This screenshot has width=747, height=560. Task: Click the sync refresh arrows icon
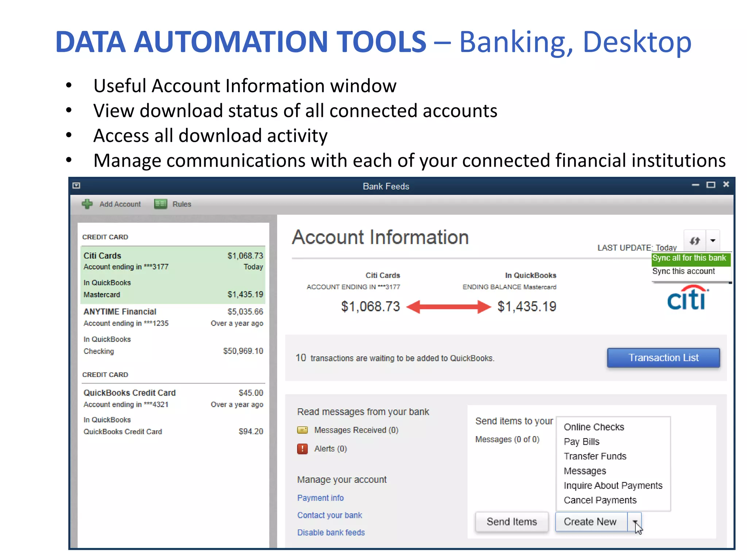coord(695,241)
